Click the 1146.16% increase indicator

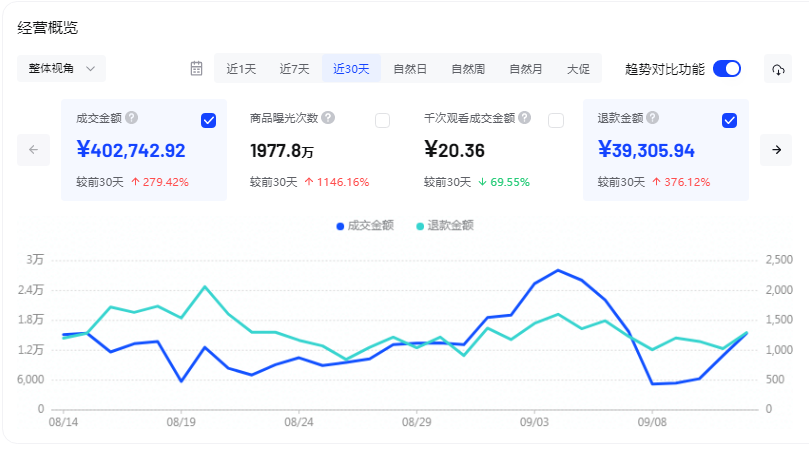coord(337,182)
